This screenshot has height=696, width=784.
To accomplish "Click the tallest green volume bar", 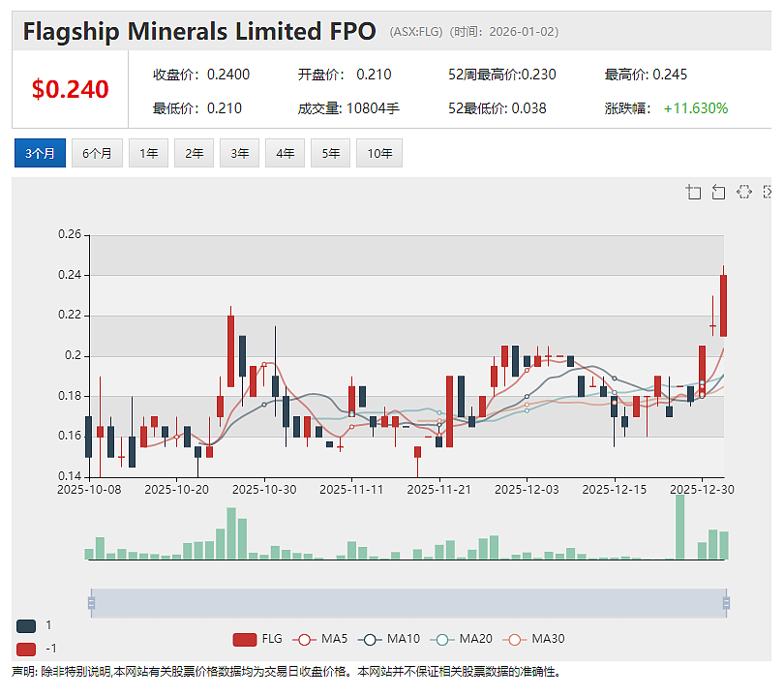I will [x=680, y=527].
